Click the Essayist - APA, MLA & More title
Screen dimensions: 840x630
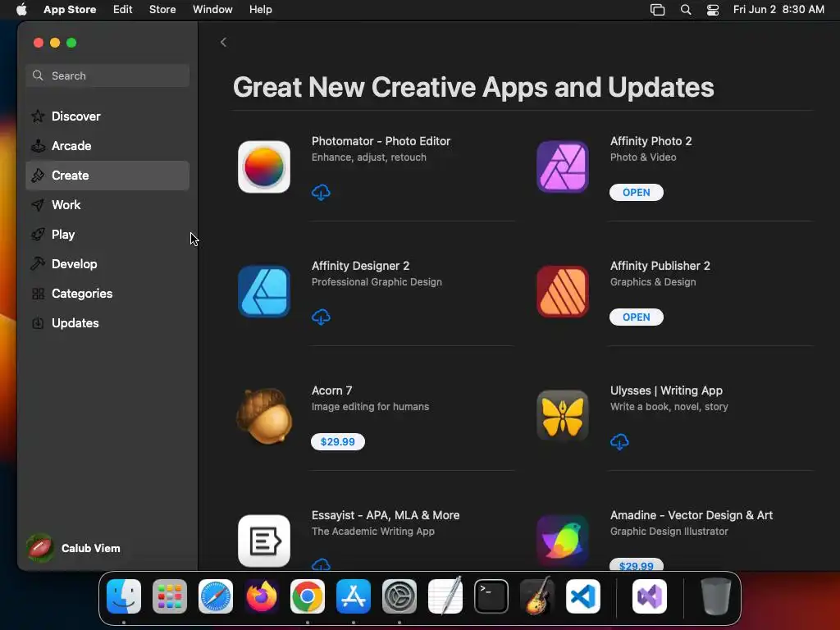point(386,515)
